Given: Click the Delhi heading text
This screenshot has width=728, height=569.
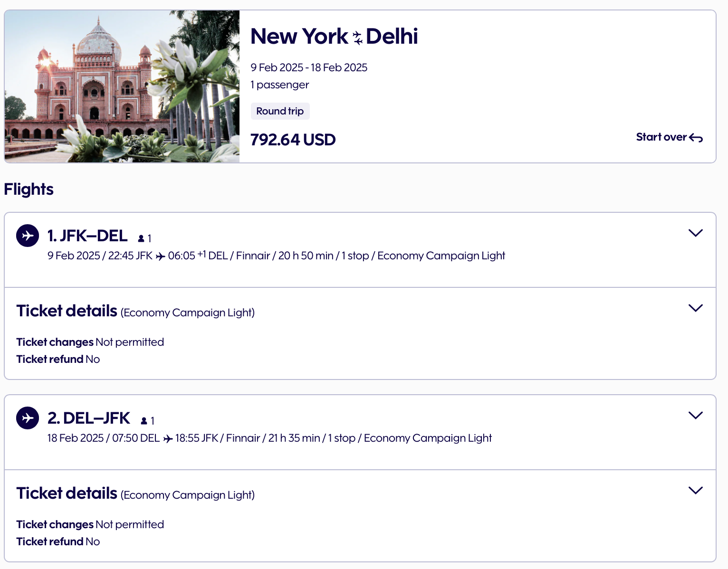Looking at the screenshot, I should click(392, 37).
